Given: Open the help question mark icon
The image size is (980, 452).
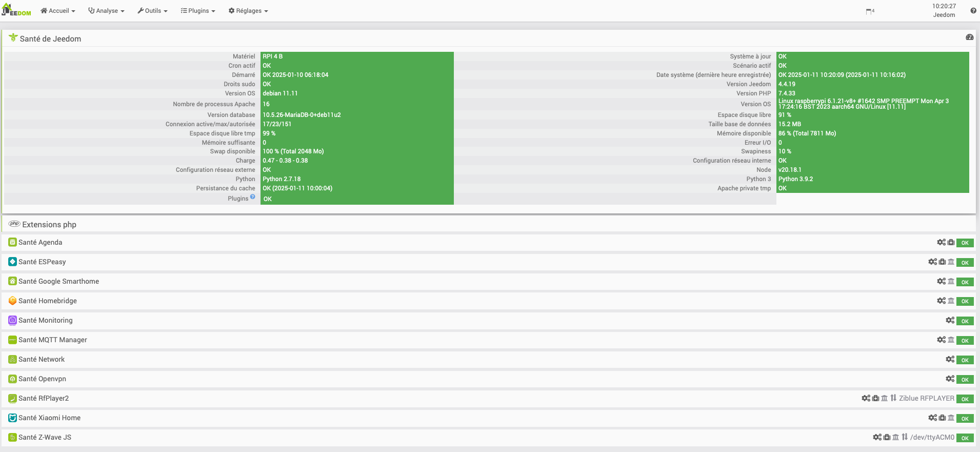Looking at the screenshot, I should coord(973,11).
